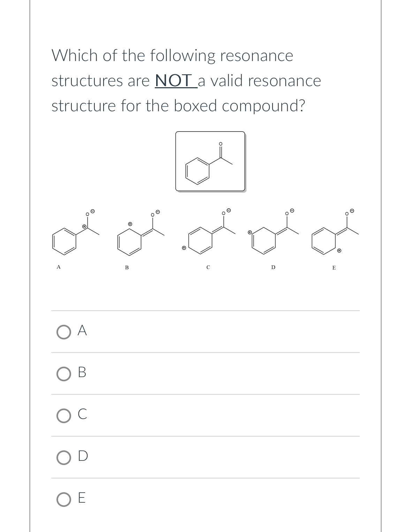411x532 pixels.
Task: Select radio button C
Action: [63, 416]
